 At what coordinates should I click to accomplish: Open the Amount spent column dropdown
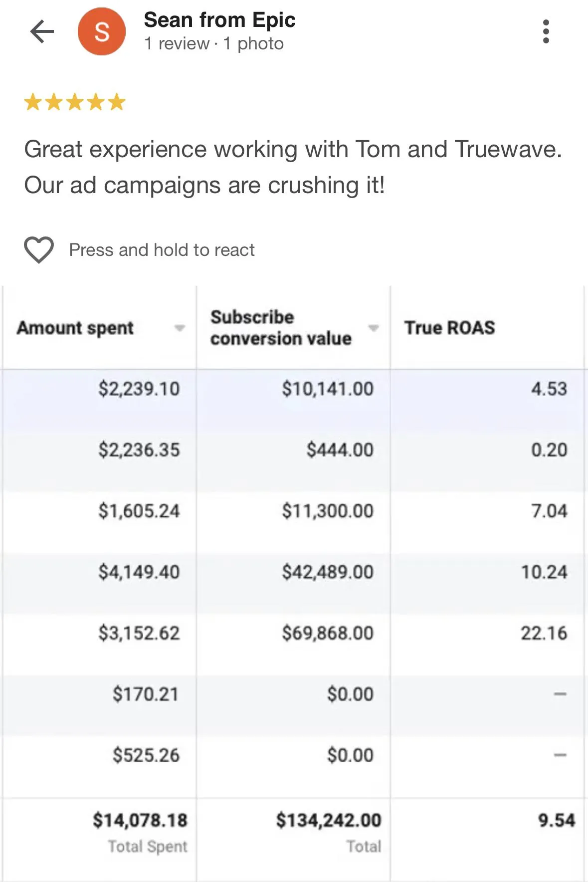point(180,328)
